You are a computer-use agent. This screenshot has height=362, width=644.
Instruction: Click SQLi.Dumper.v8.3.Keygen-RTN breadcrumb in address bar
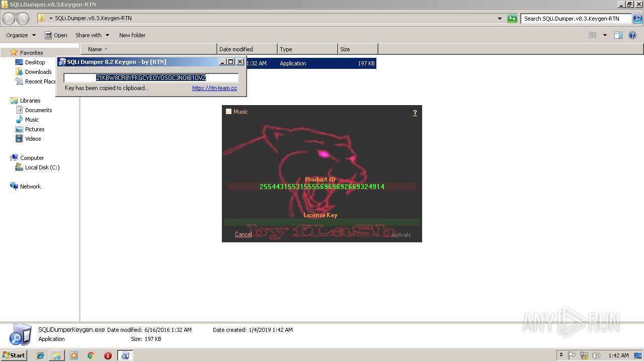pyautogui.click(x=93, y=19)
